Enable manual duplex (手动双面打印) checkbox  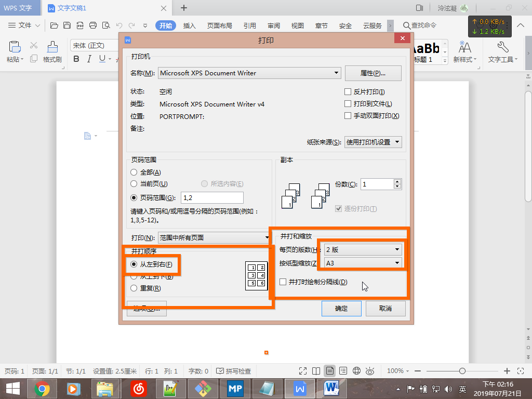348,116
